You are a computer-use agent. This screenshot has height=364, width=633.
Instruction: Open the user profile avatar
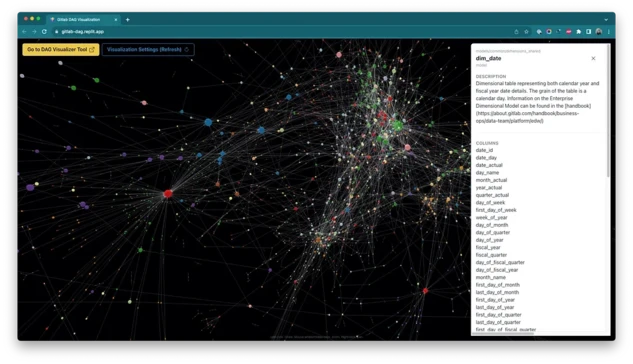point(599,31)
